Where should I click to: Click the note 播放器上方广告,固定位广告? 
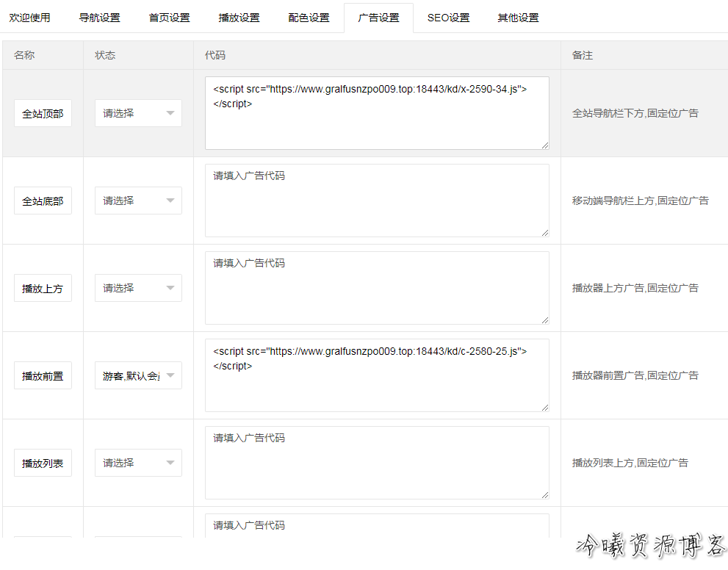(635, 288)
